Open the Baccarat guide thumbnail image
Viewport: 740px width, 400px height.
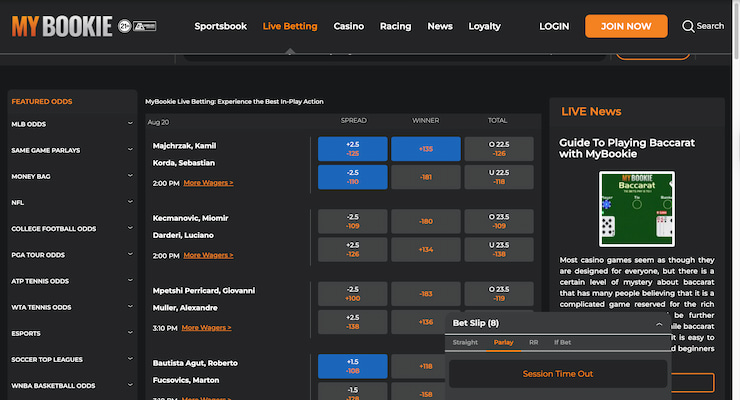[x=637, y=209]
